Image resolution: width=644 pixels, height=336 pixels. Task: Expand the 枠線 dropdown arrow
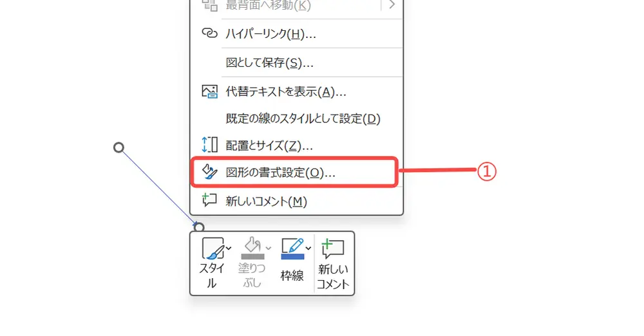pyautogui.click(x=308, y=248)
